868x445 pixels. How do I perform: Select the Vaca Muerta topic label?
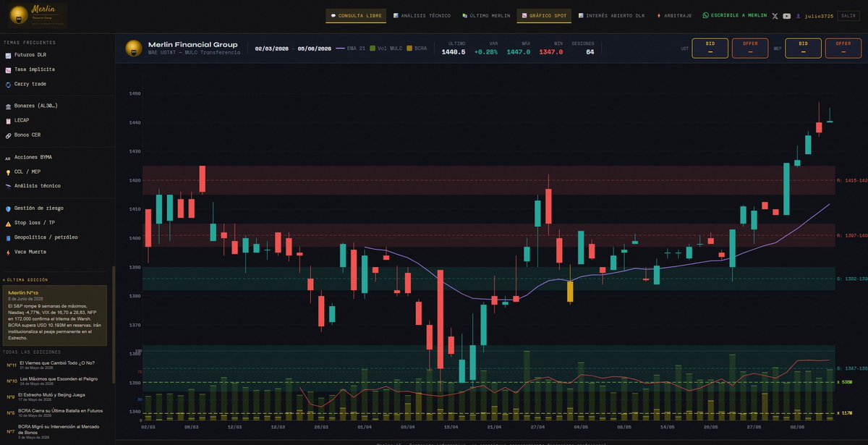30,252
